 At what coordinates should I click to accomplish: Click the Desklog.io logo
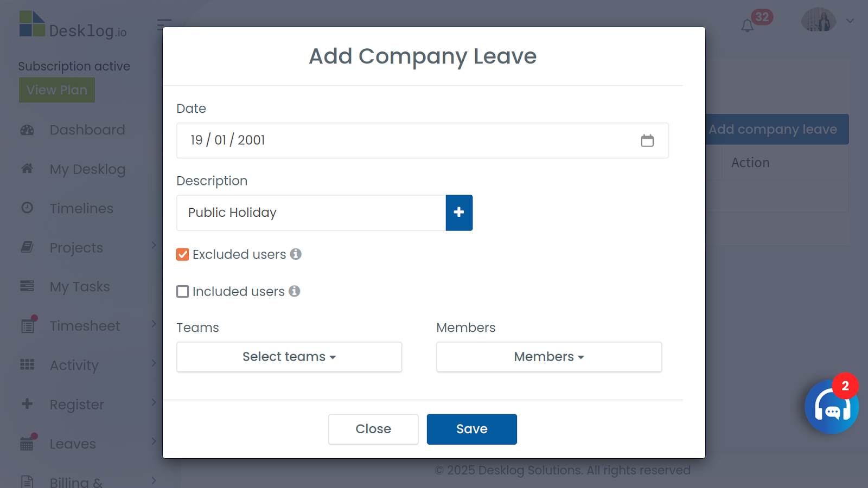[73, 25]
